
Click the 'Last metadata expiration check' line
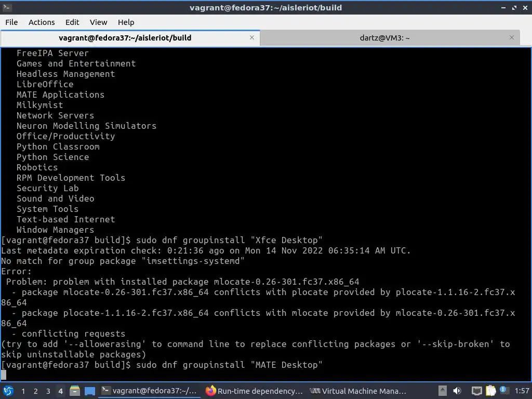(x=206, y=251)
